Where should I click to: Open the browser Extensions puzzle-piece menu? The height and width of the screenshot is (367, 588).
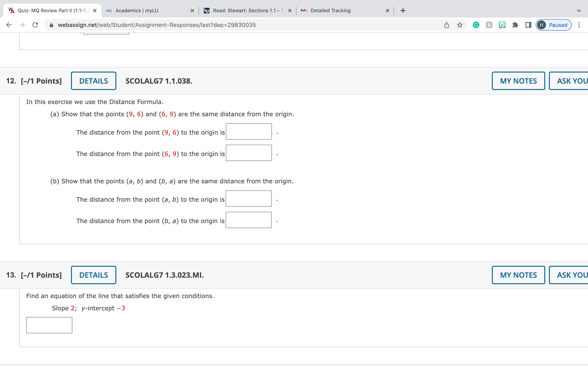(x=515, y=25)
